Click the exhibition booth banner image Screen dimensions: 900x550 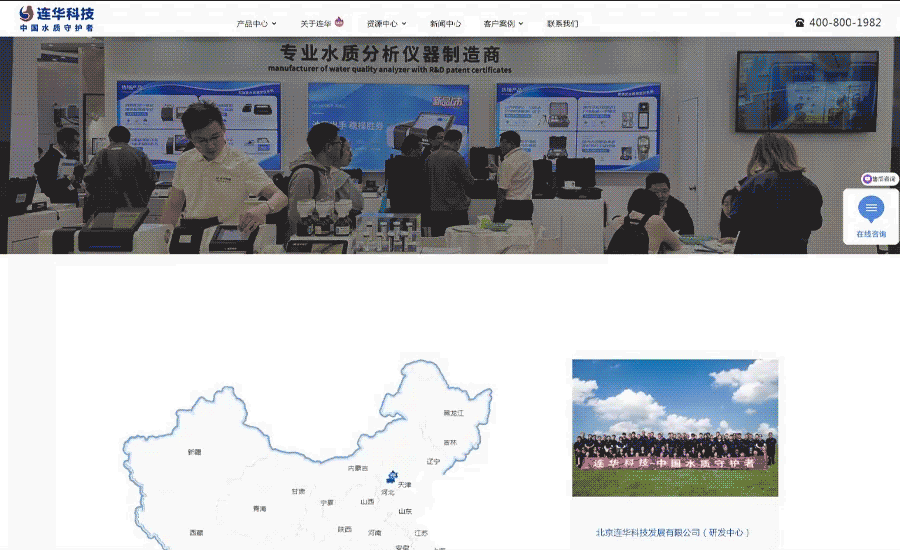pos(450,145)
